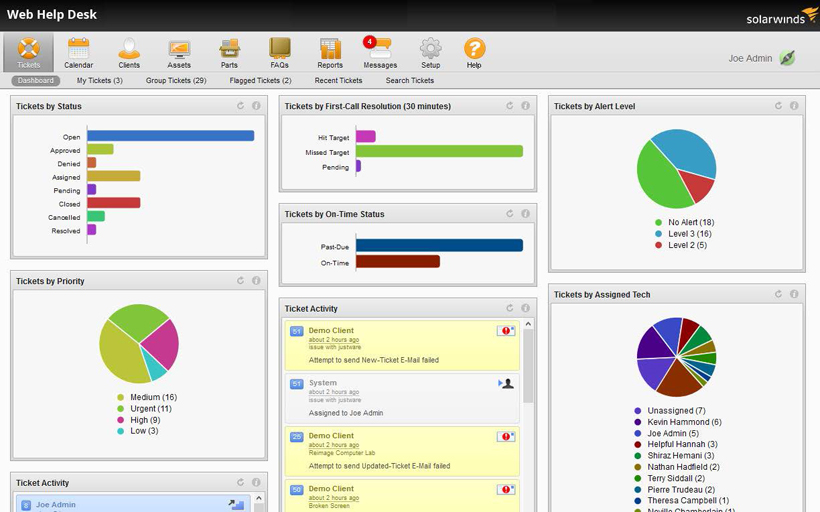
Task: Open the Tickets module icon
Action: tap(28, 49)
